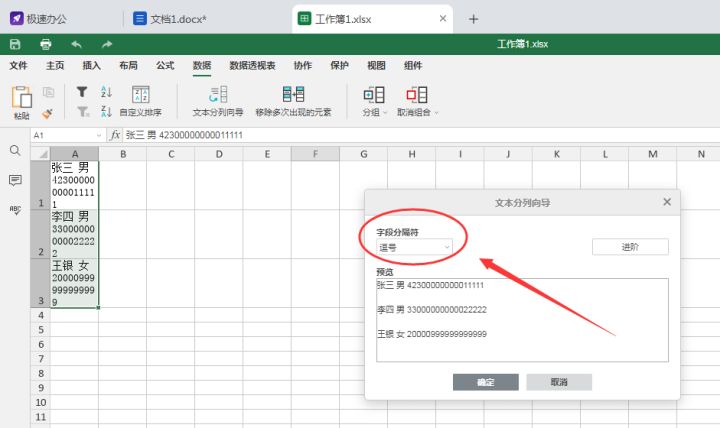Viewport: 720px width, 428px height.
Task: Switch to 视图 ribbon tab
Action: pyautogui.click(x=376, y=66)
